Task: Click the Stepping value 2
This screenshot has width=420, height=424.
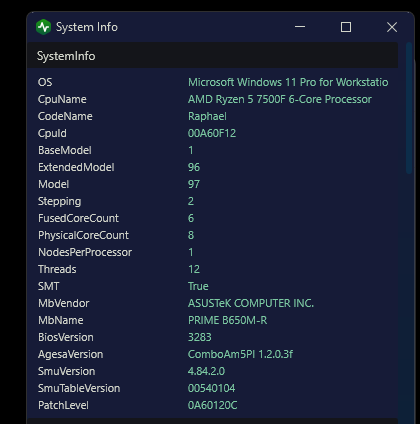Action: point(191,201)
